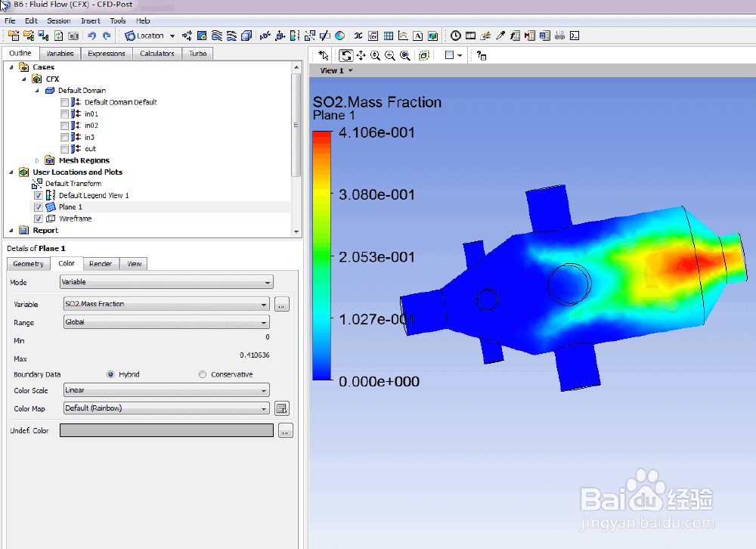Screen dimensions: 756x549
Task: Click the Undo arrow icon
Action: (91, 36)
